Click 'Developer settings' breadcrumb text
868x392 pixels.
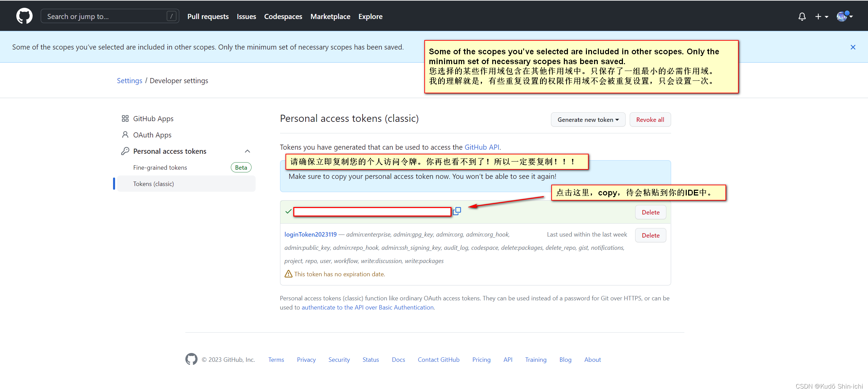[179, 81]
